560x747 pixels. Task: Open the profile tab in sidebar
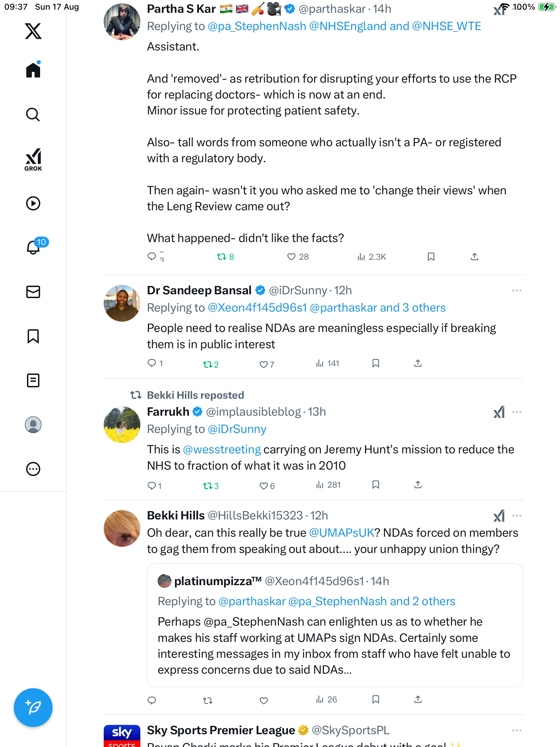pos(33,425)
